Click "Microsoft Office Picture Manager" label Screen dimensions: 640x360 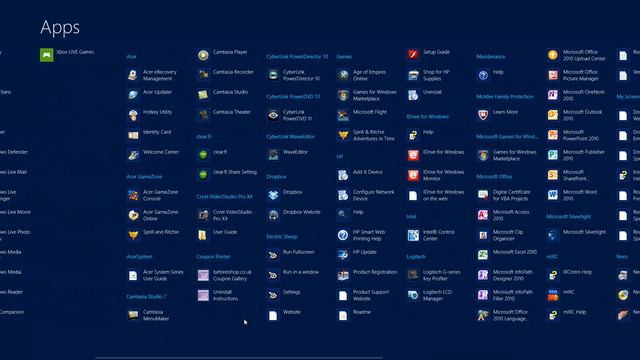coord(581,75)
